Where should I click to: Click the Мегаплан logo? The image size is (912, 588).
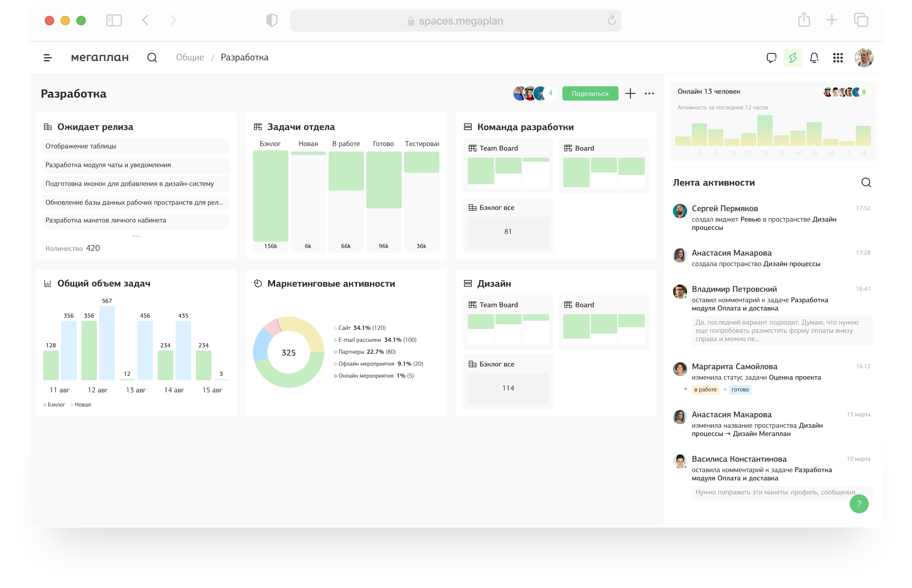(100, 58)
